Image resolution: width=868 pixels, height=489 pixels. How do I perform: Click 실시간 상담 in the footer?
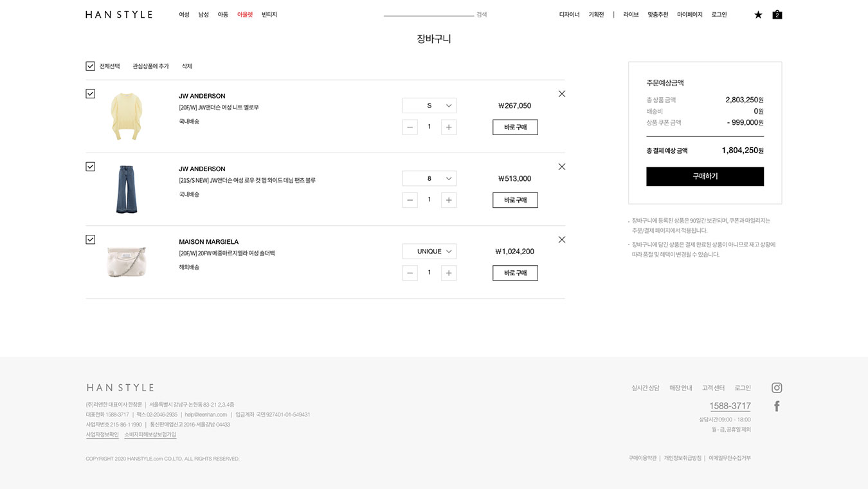pos(646,388)
